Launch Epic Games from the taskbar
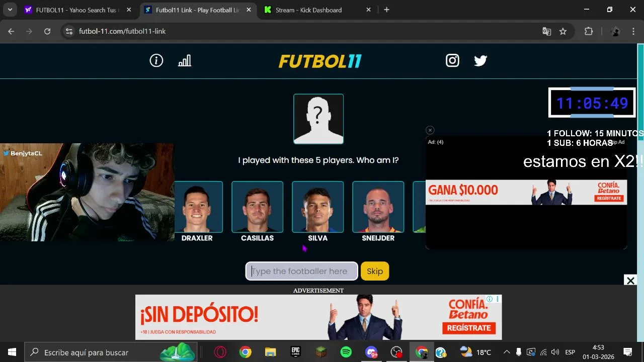This screenshot has height=362, width=644. tap(296, 352)
